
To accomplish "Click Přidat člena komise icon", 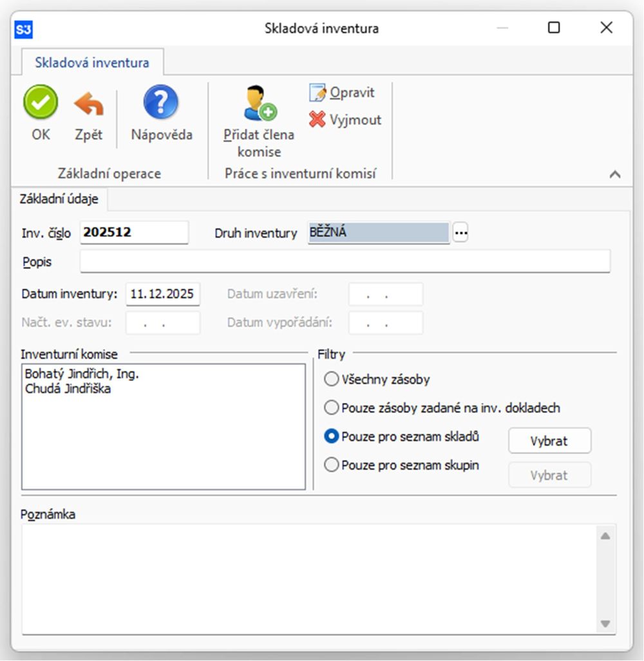I will coord(260,104).
